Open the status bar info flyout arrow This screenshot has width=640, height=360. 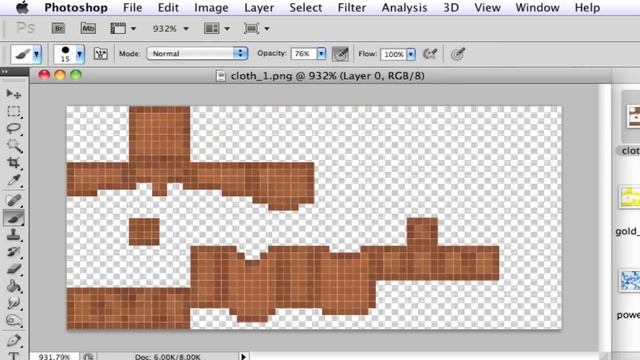[243, 356]
